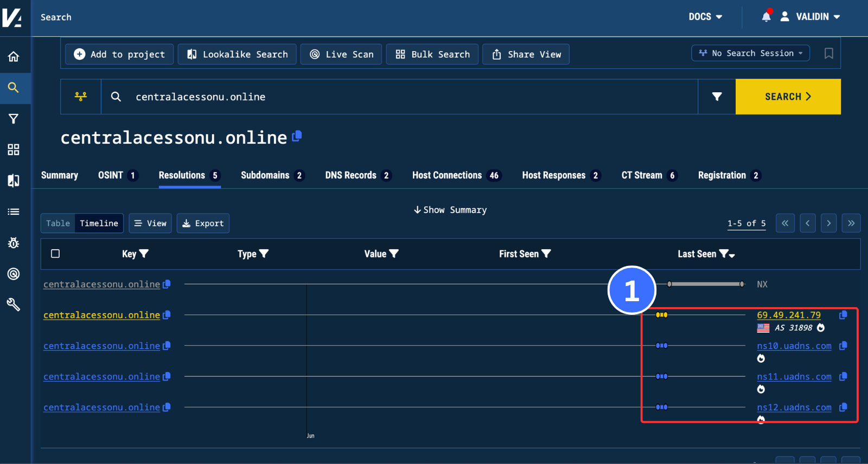Click the Validin logo

[x=12, y=17]
